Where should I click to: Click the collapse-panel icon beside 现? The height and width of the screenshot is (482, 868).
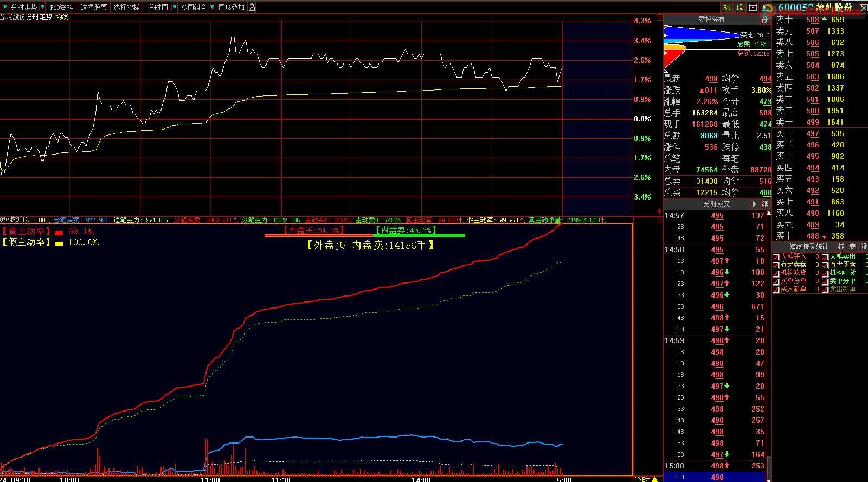(753, 8)
